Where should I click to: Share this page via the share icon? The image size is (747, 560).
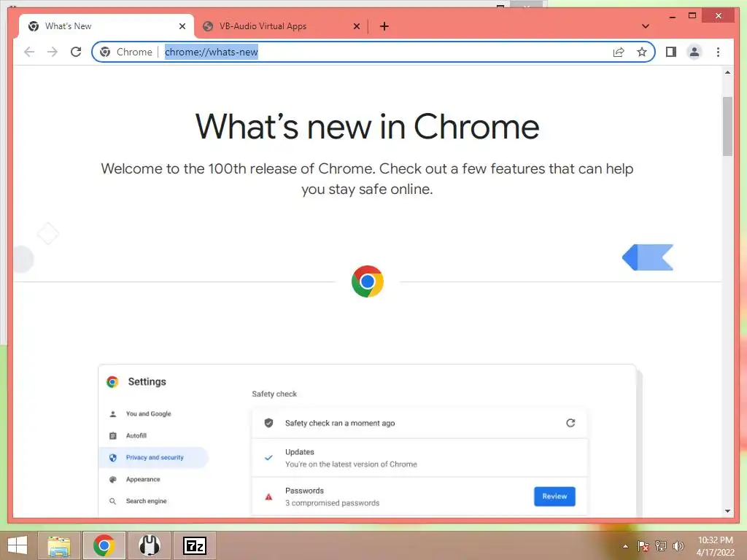tap(619, 52)
